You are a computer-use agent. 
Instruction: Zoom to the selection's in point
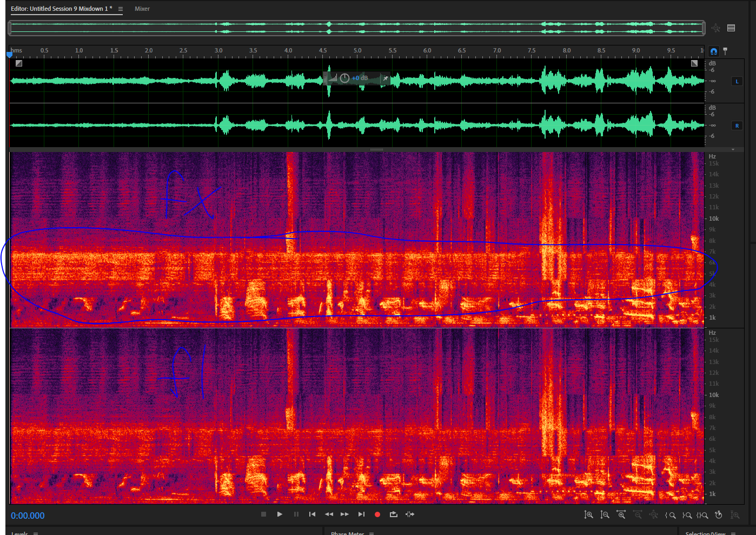tap(671, 515)
